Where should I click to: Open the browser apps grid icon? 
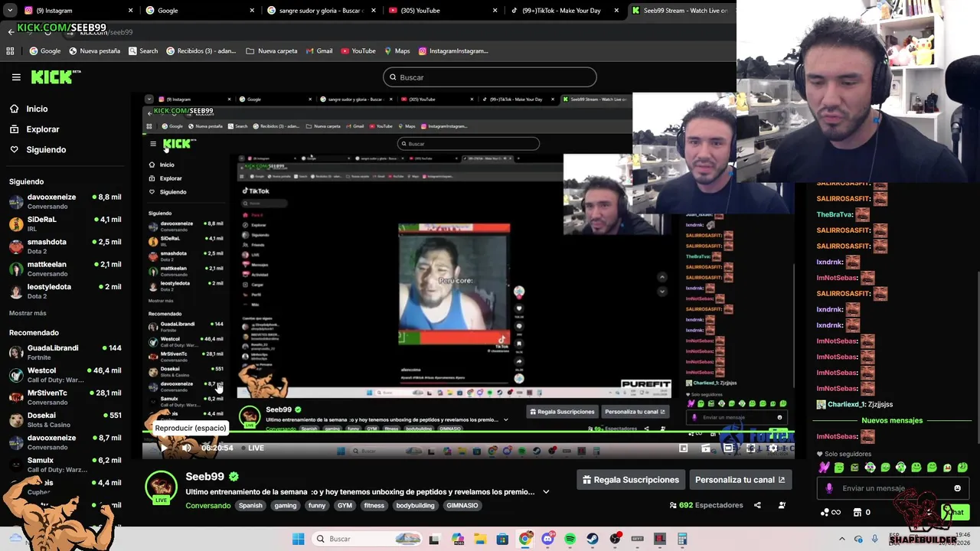tap(10, 51)
